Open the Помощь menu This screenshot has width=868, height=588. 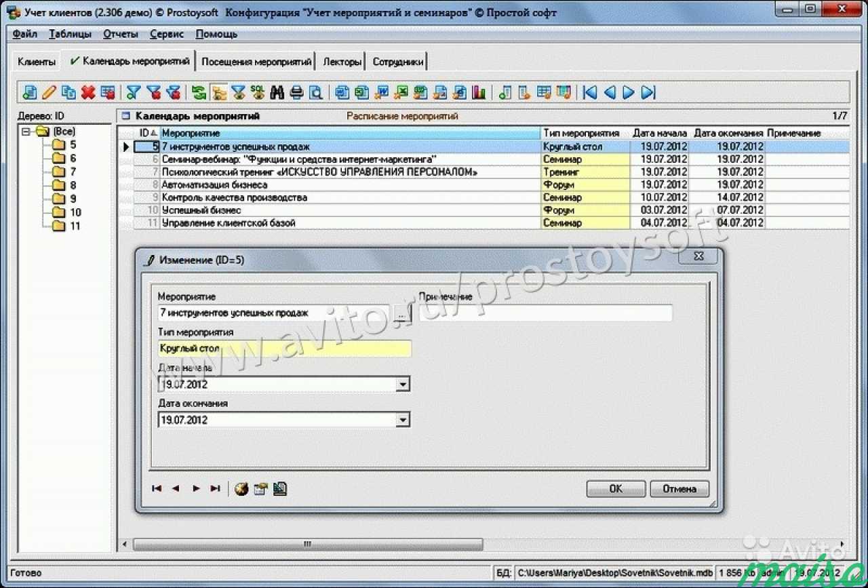pyautogui.click(x=216, y=34)
